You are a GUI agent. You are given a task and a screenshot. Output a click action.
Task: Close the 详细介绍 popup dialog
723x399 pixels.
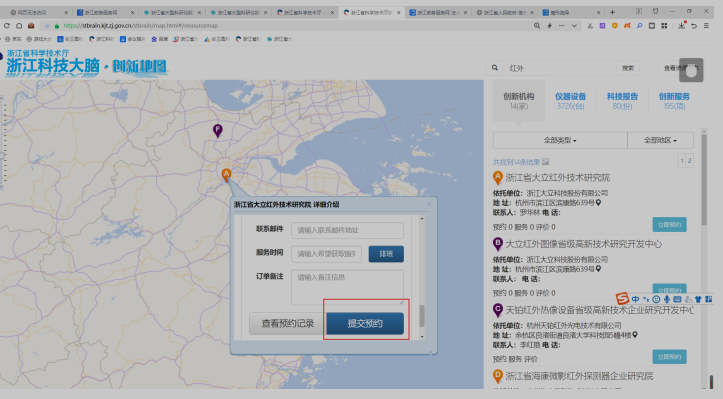point(429,204)
